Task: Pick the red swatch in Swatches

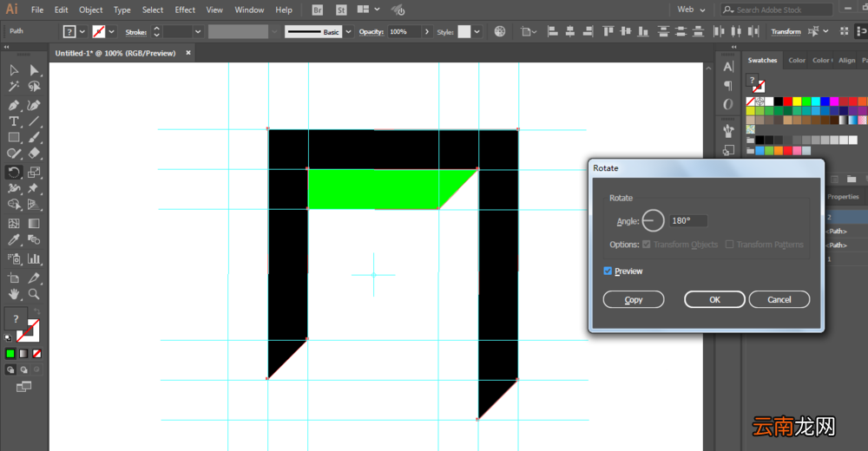Action: (x=787, y=101)
